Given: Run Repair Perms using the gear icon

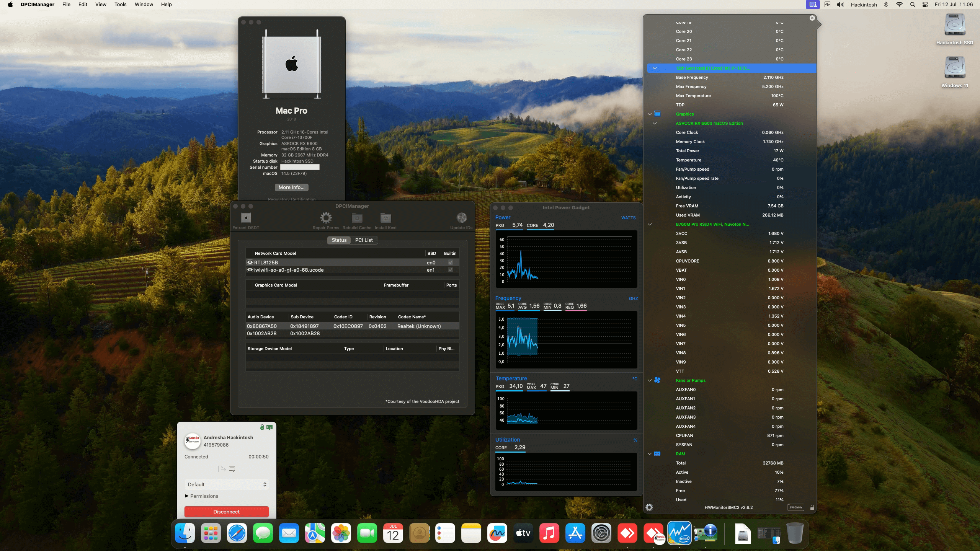Looking at the screenshot, I should [326, 218].
